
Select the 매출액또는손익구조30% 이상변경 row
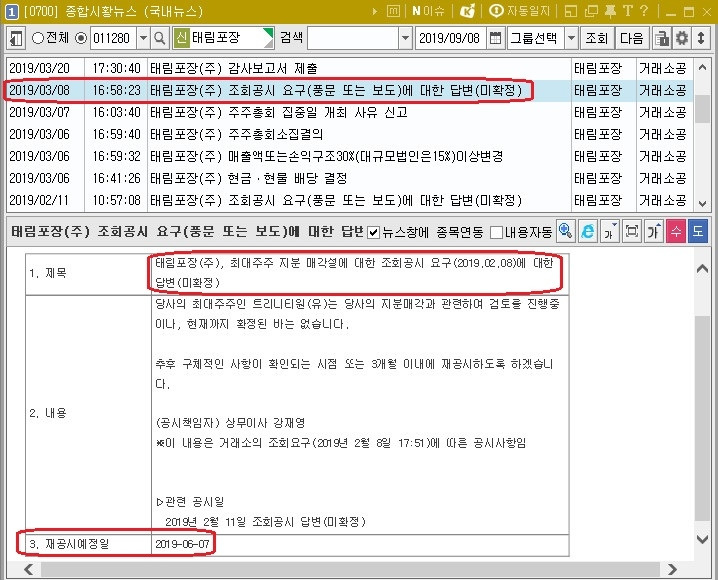[x=349, y=156]
